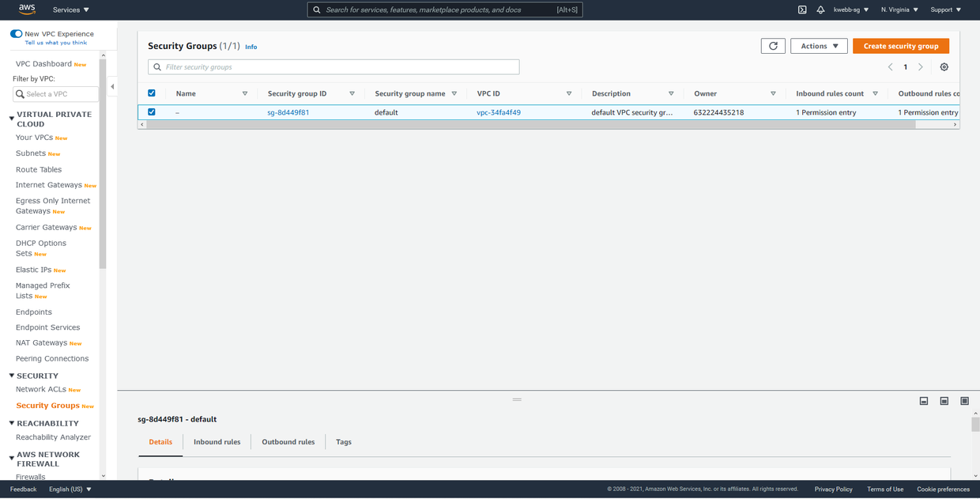Open the Privacy Policy link
980x499 pixels.
(x=833, y=490)
